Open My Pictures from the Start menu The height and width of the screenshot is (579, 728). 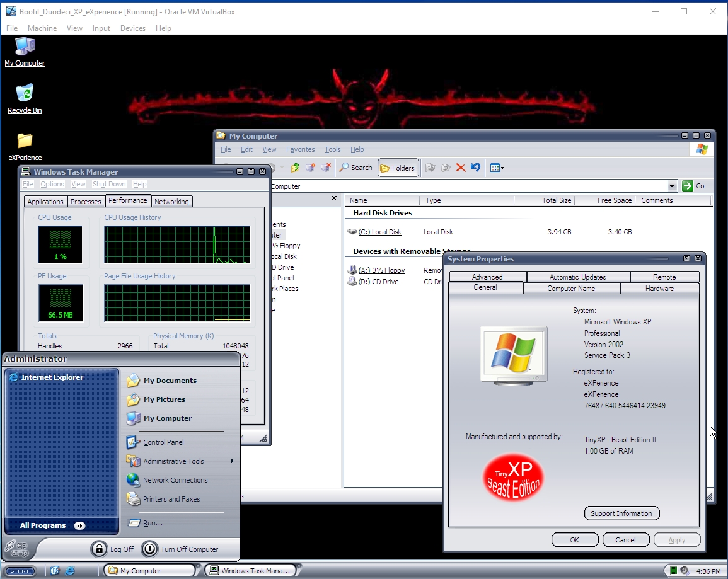156,399
